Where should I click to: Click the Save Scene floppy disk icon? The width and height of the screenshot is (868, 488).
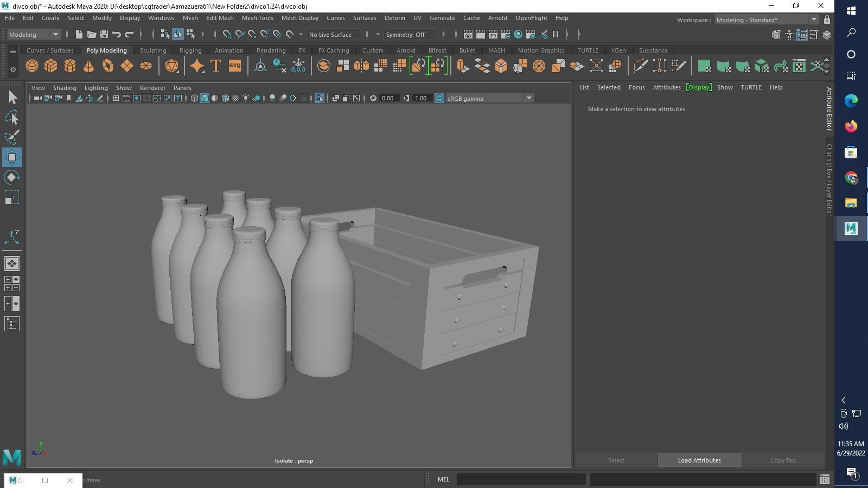(x=104, y=34)
